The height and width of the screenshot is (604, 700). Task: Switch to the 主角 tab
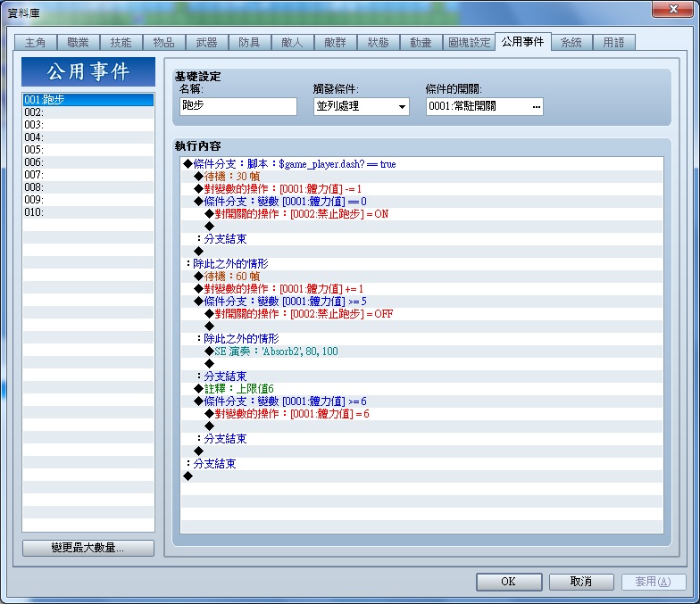tap(36, 43)
